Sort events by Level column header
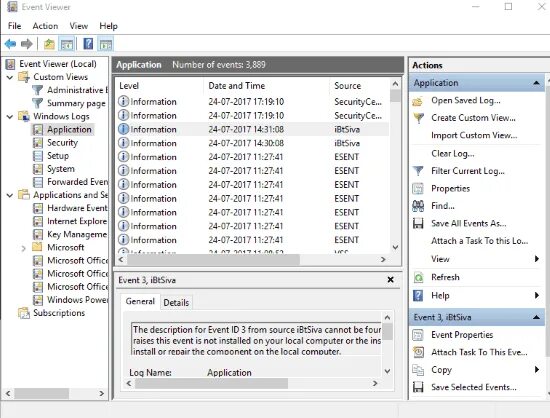This screenshot has width=550, height=418. tap(159, 86)
